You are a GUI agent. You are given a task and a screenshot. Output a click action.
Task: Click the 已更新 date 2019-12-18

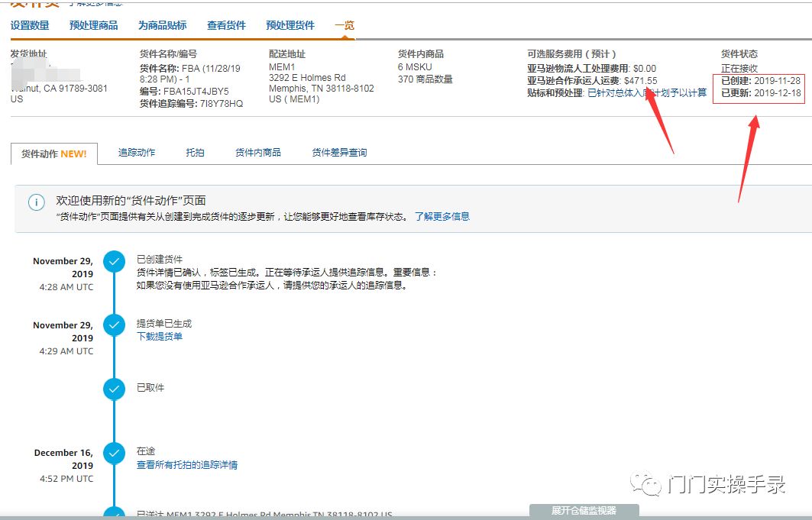click(778, 93)
